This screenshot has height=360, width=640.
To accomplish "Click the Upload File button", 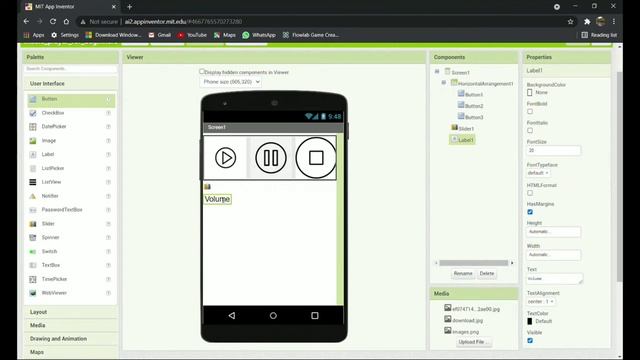I will tap(473, 342).
